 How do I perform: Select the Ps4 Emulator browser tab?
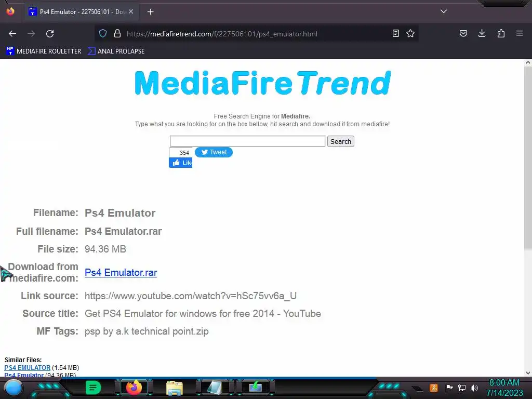pyautogui.click(x=82, y=11)
